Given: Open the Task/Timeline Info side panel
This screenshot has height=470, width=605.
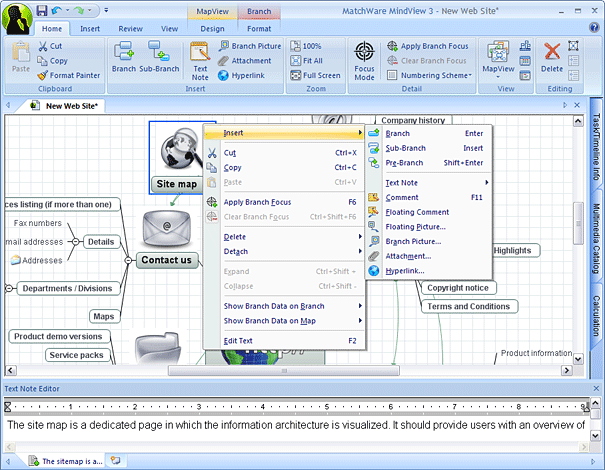Looking at the screenshot, I should coord(597,147).
